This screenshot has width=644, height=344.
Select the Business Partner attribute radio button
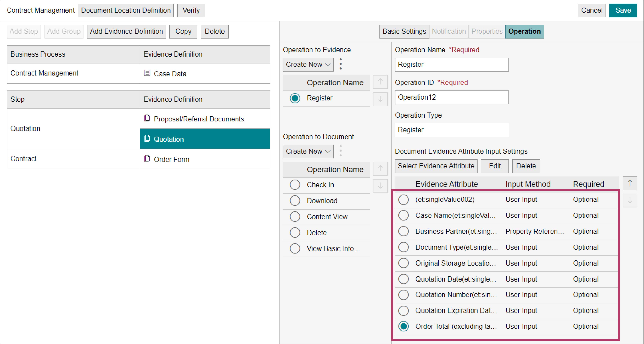point(404,231)
